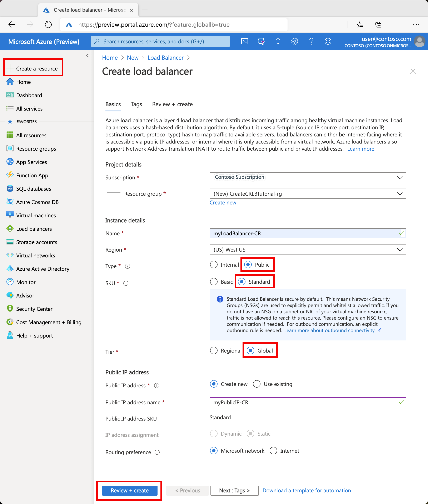Screen dimensions: 428x504
Task: Switch to the Tags tab
Action: click(136, 104)
